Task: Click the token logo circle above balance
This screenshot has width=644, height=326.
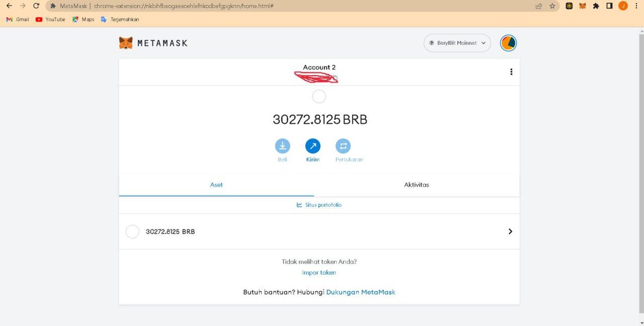Action: [x=319, y=97]
